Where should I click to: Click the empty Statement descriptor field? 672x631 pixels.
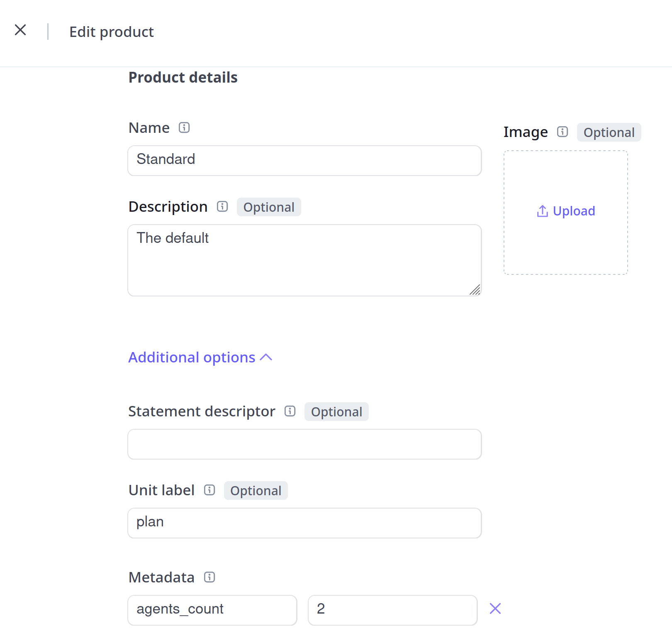[304, 444]
